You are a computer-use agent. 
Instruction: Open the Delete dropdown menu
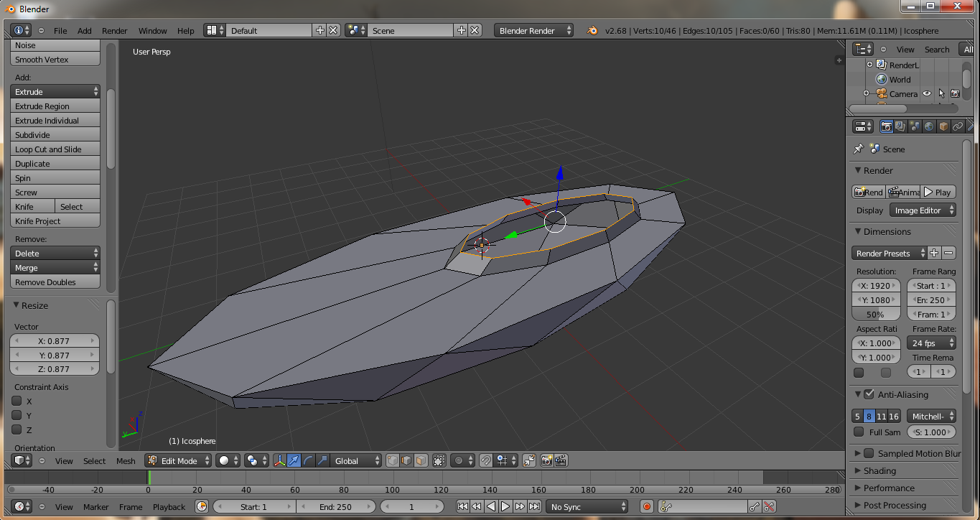[55, 254]
